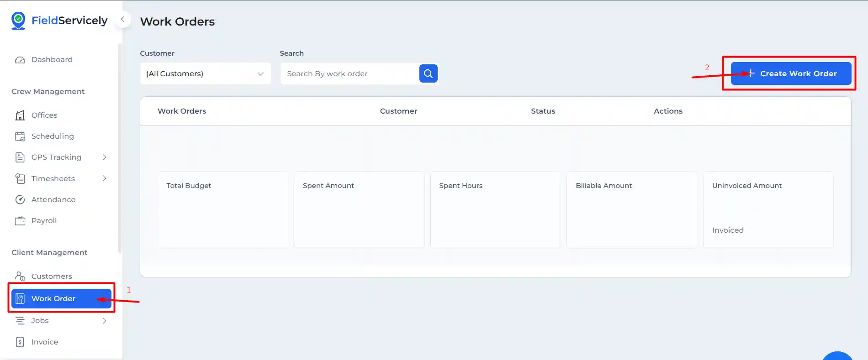Click the Timesheets icon
Viewport: 868px width, 360px height.
click(x=20, y=178)
